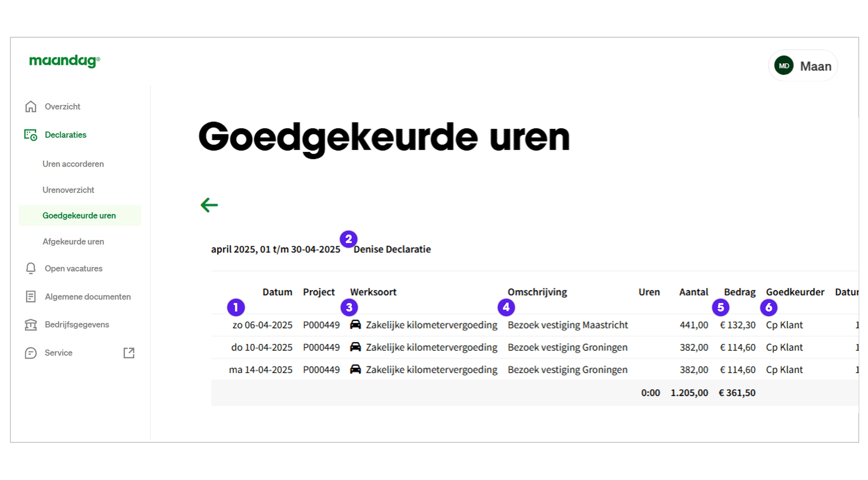Click the MD avatar badge
Viewport: 868px width, 480px height.
(784, 66)
